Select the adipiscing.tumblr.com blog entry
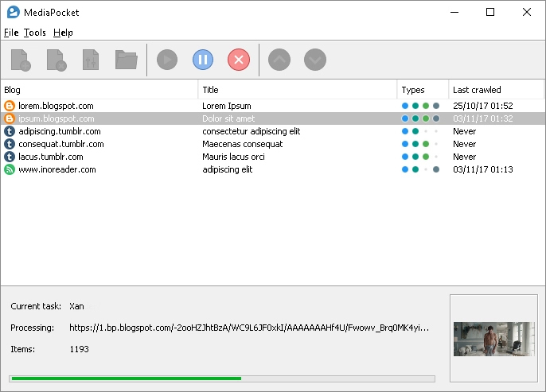546x392 pixels. pyautogui.click(x=59, y=131)
